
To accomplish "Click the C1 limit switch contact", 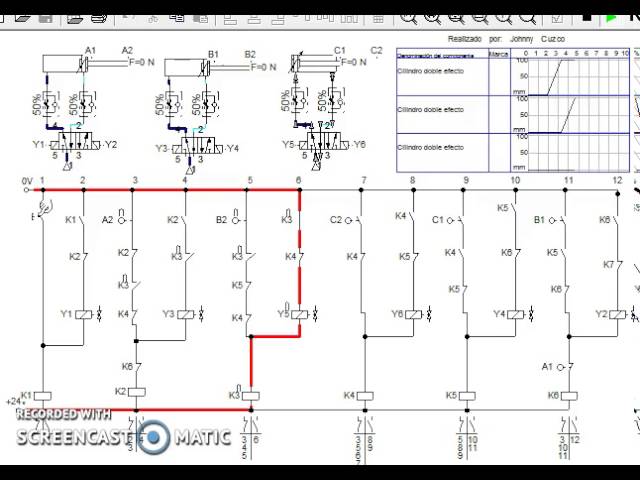I will (x=456, y=220).
